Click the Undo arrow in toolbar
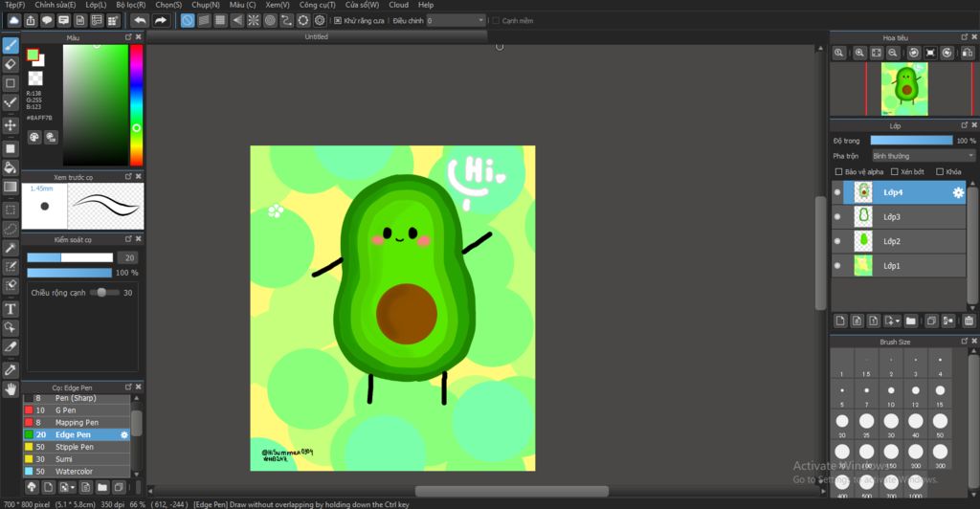The height and width of the screenshot is (509, 980). pyautogui.click(x=140, y=21)
